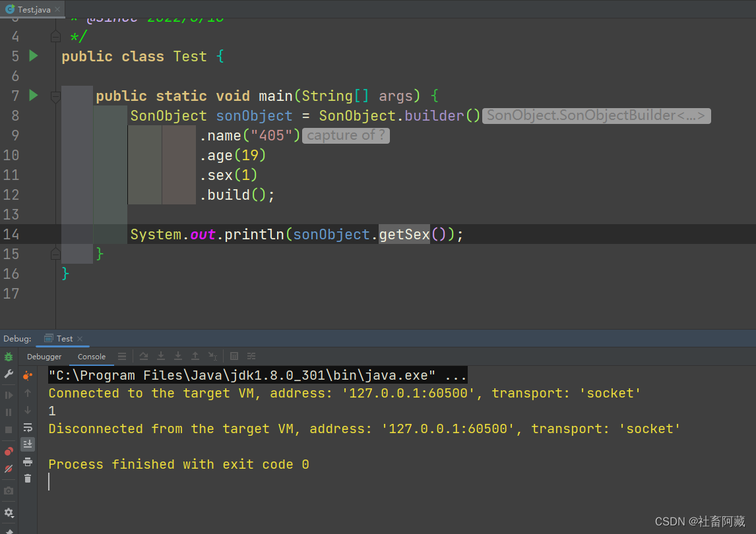Toggle scroll to end of console
The image size is (756, 534).
tap(28, 444)
